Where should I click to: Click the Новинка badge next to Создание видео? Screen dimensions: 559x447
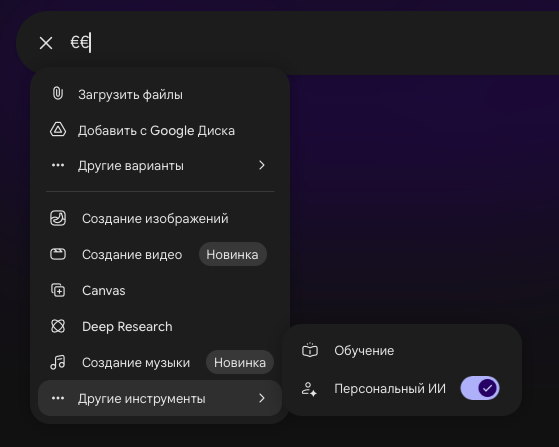[232, 255]
